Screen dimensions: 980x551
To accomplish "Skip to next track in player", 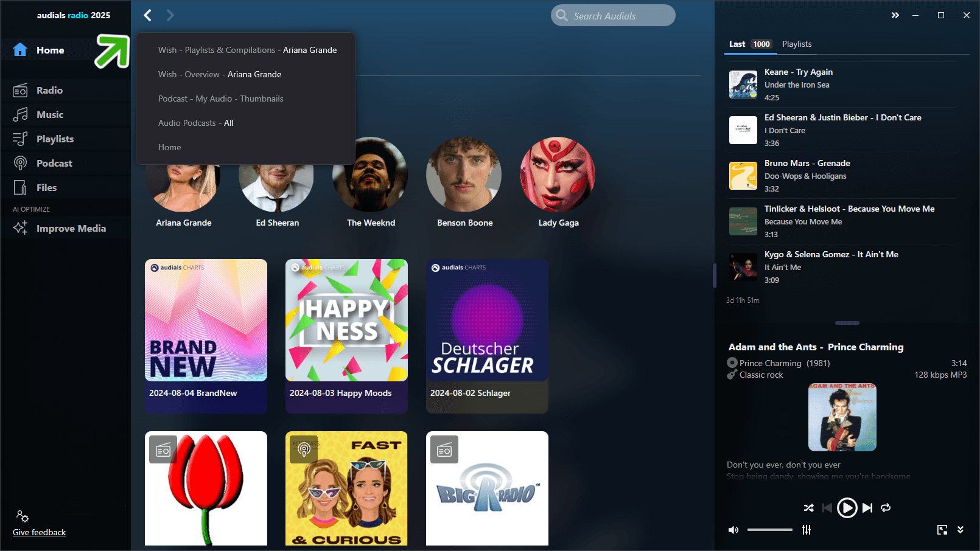I will coord(867,508).
